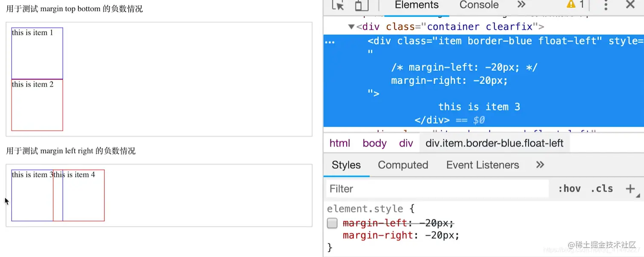
Task: Click the element.style selector
Action: (365, 209)
